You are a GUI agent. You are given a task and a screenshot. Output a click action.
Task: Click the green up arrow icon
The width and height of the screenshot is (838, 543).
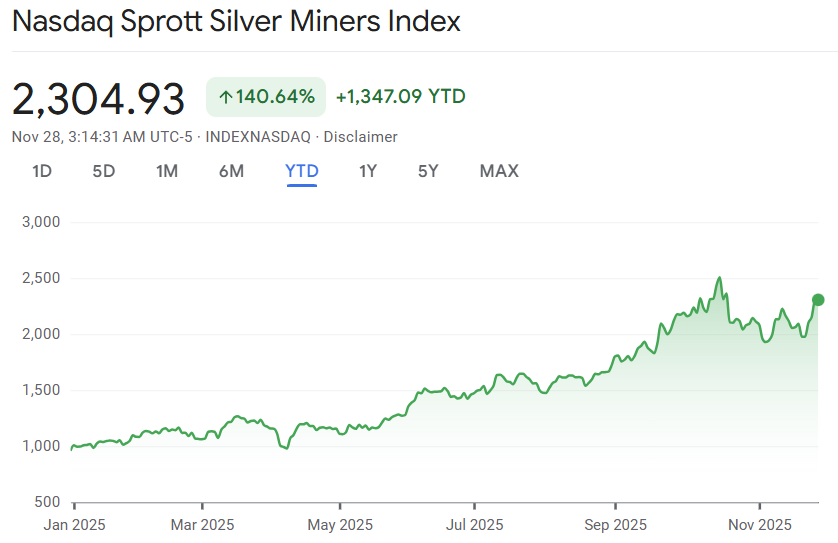click(x=225, y=97)
